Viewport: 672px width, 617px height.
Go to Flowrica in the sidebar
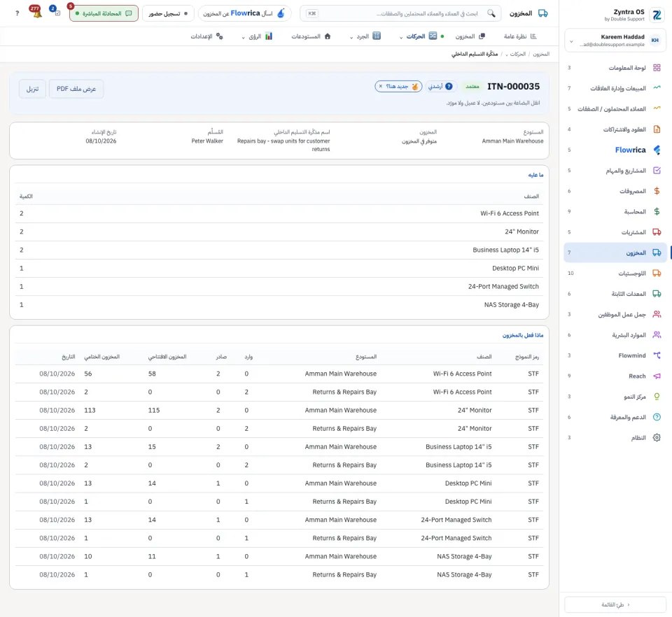(x=614, y=150)
